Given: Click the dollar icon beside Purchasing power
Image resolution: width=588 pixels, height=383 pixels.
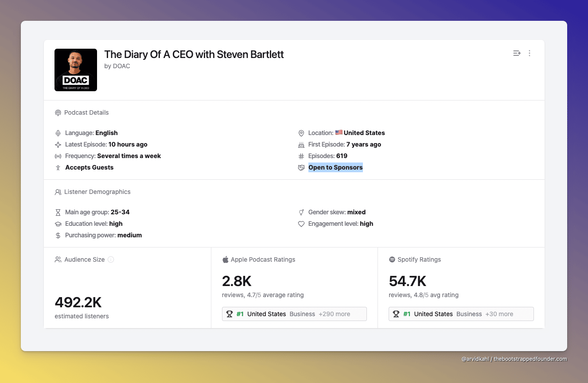Looking at the screenshot, I should pyautogui.click(x=58, y=236).
